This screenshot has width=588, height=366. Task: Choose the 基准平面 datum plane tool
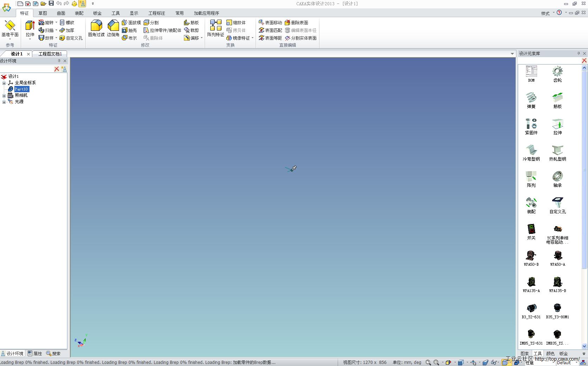click(10, 28)
